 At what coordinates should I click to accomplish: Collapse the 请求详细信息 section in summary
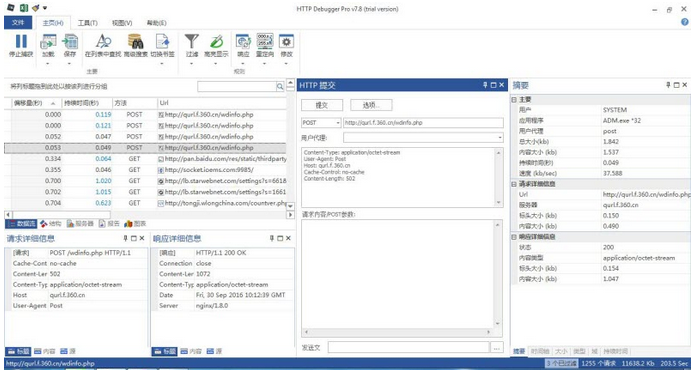click(514, 184)
